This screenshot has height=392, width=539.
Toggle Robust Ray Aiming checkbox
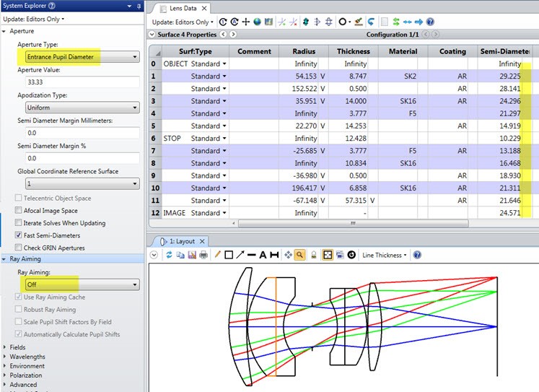(x=18, y=309)
